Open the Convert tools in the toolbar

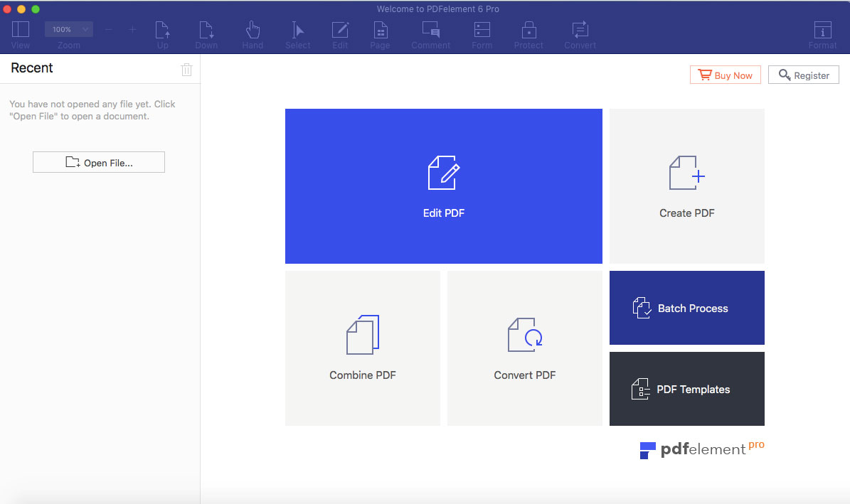point(579,32)
